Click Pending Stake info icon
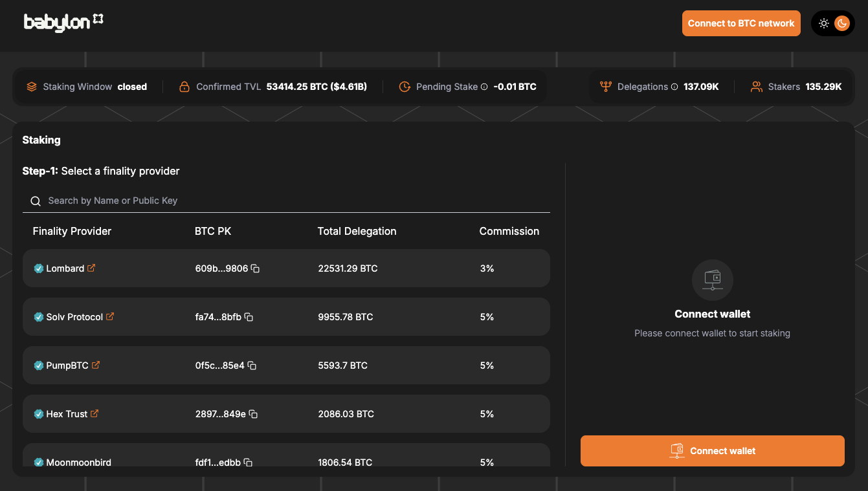868x491 pixels. [484, 87]
